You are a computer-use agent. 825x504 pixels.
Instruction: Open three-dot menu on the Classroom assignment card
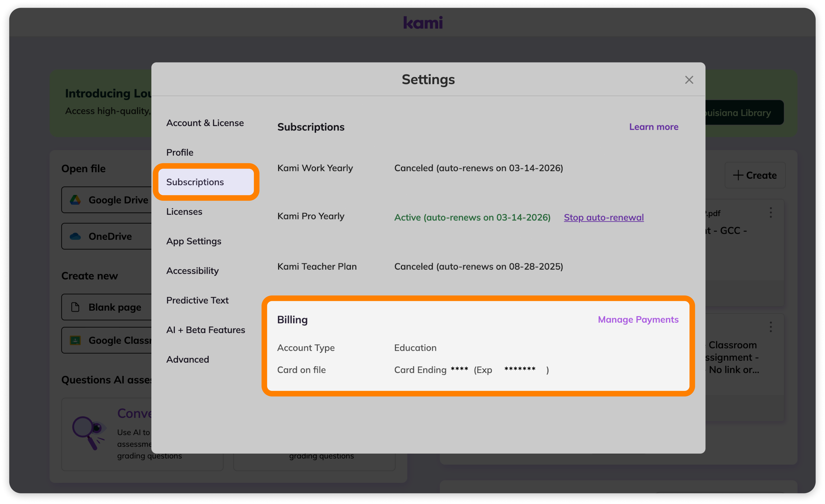tap(770, 327)
